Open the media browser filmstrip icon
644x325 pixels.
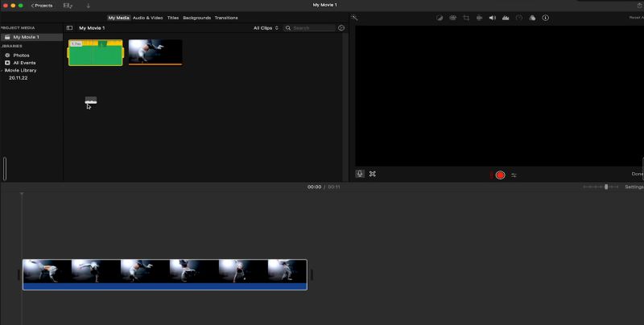click(x=68, y=6)
